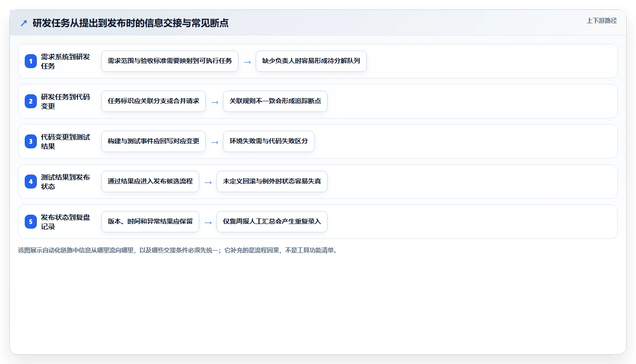Select the 研发任务到代码变更 step label

(x=66, y=101)
